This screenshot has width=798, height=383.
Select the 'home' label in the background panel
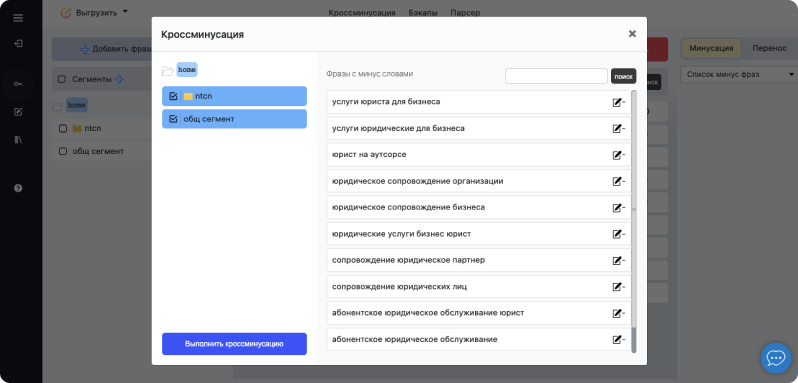(x=77, y=105)
